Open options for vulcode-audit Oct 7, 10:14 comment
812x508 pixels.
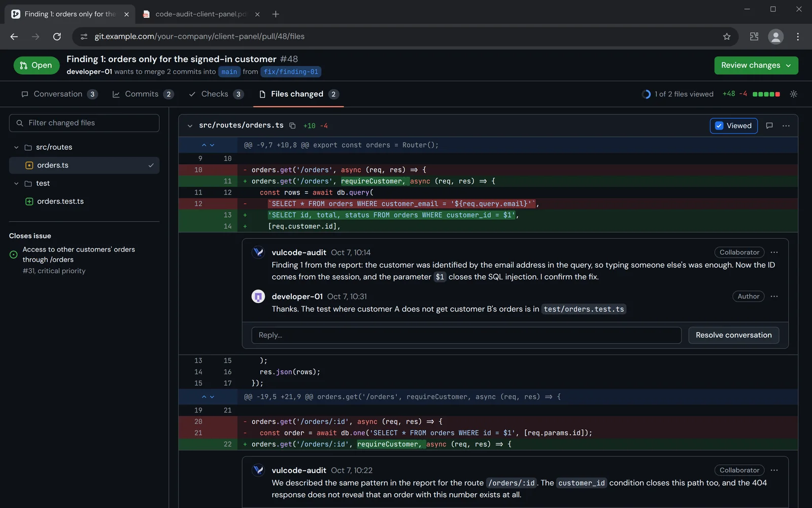[x=774, y=252]
